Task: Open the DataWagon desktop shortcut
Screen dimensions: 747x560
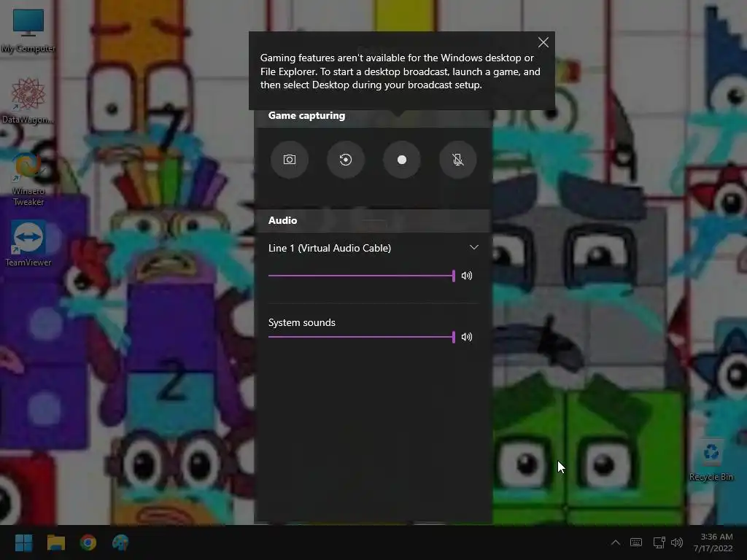Action: click(28, 101)
